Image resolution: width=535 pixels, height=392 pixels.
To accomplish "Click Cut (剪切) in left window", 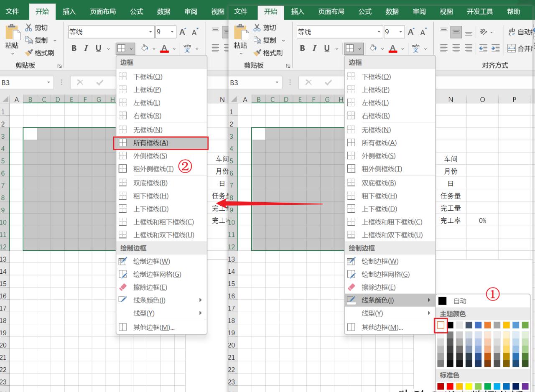I will coord(36,28).
